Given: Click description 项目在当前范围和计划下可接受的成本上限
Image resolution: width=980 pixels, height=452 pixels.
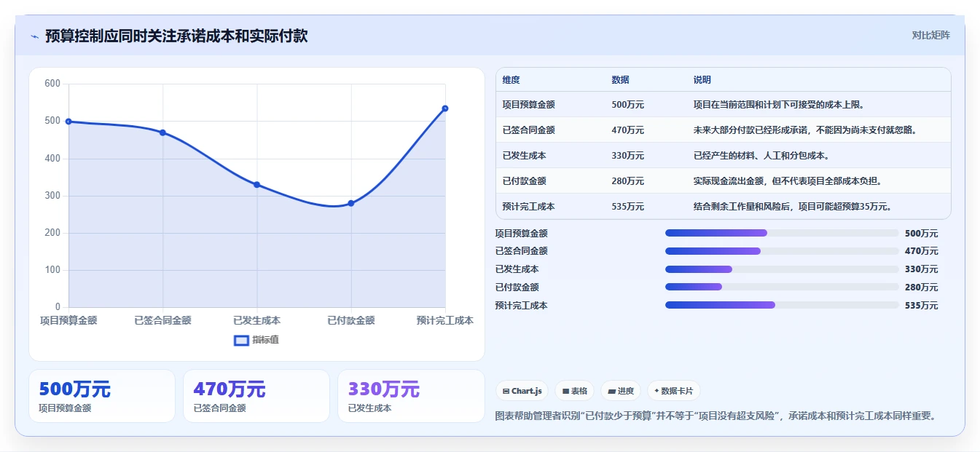Looking at the screenshot, I should pos(779,105).
